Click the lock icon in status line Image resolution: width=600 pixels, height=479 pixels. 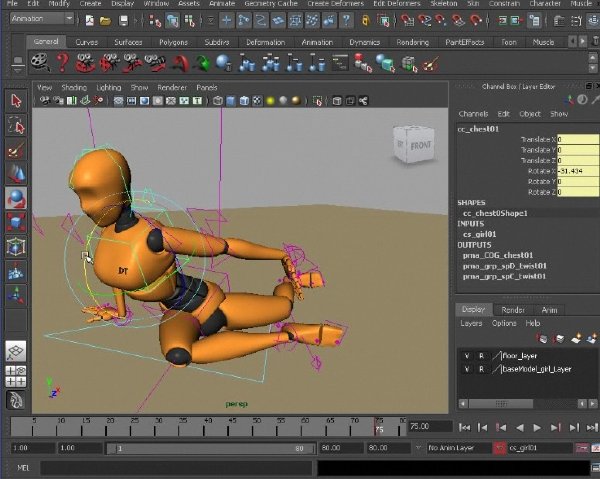click(366, 20)
